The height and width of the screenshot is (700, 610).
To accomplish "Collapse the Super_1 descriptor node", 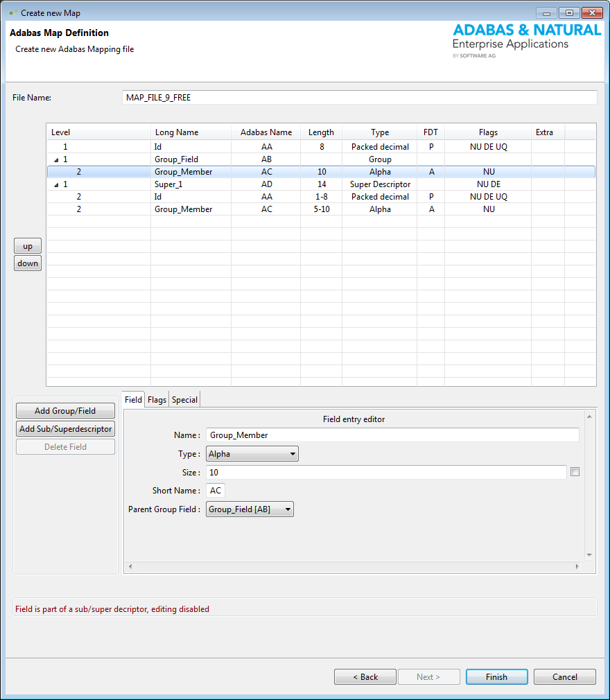I will [x=55, y=184].
